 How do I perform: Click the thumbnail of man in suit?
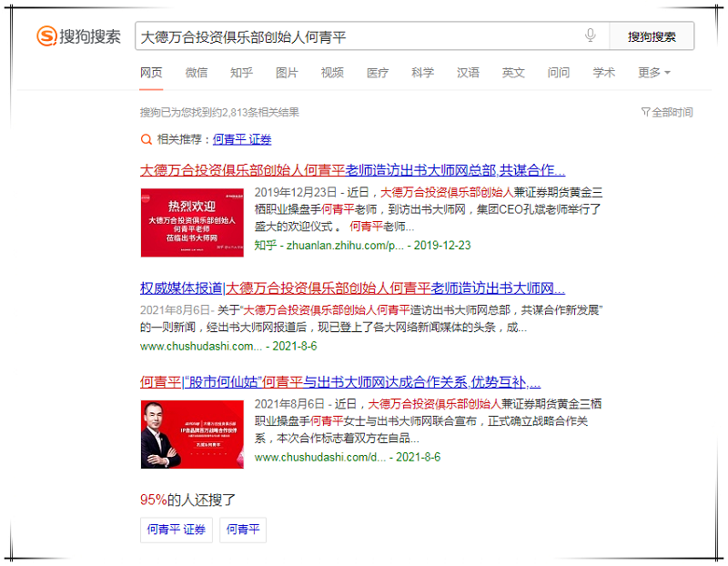pyautogui.click(x=192, y=434)
